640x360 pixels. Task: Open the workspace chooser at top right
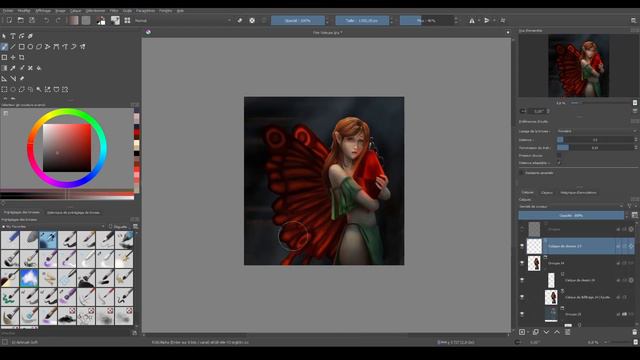tap(633, 20)
